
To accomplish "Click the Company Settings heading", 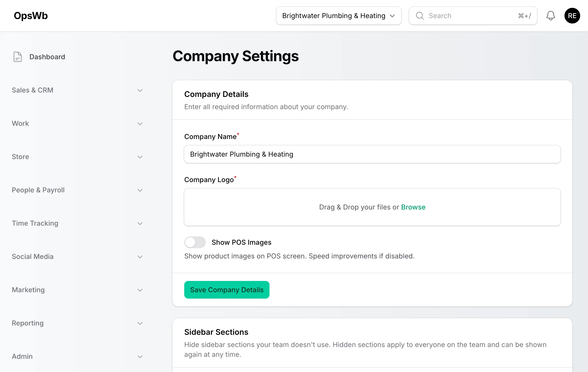I will (236, 56).
